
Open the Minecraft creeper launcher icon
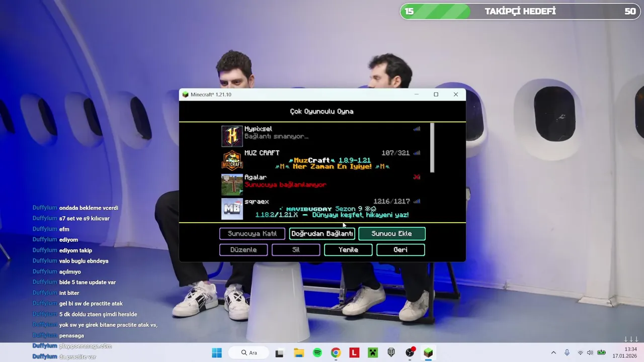click(373, 353)
